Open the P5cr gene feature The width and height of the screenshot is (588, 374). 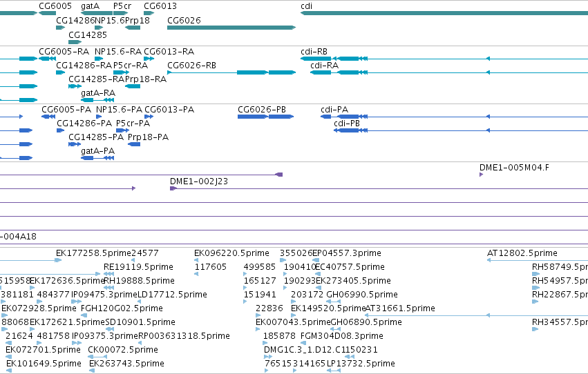click(x=120, y=13)
